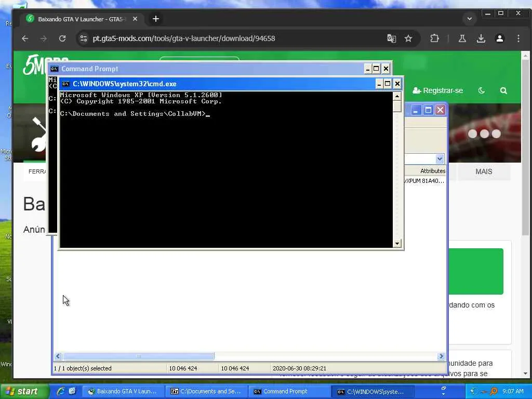
Task: Click the Registrar-se link
Action: click(x=437, y=90)
